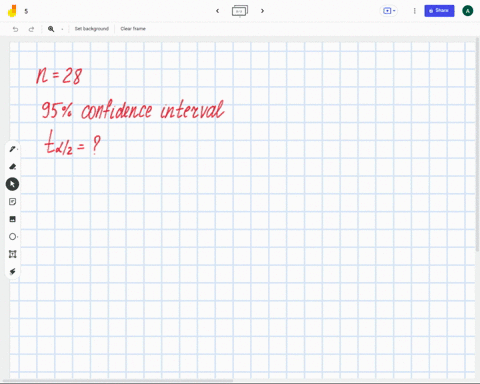Click the horizontal scrollbar at bottom
Screen dimensions: 480x384
tap(118, 380)
